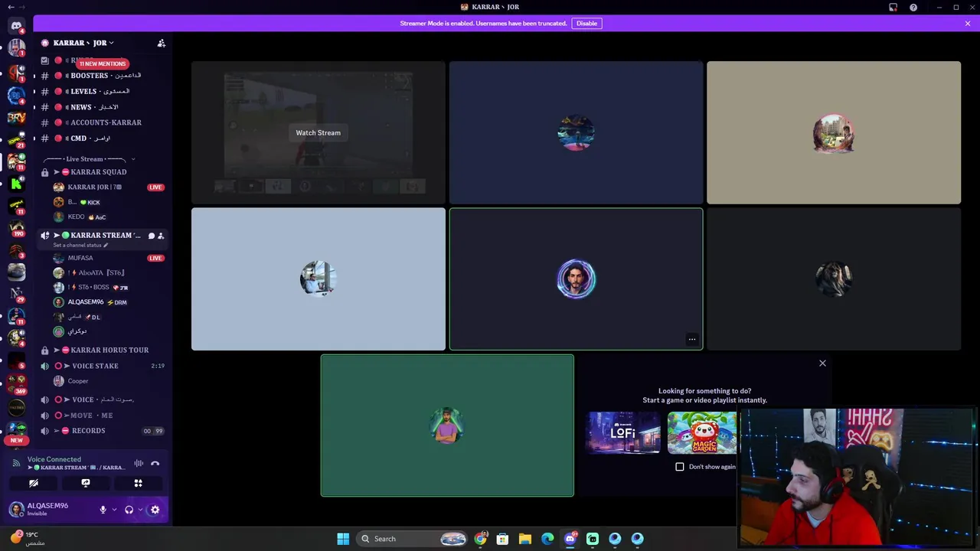Dismiss the Streamer Mode banner
The image size is (980, 551).
pyautogui.click(x=968, y=23)
